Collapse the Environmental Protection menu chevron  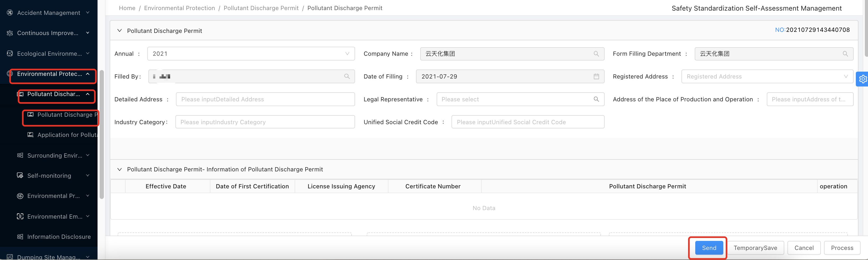click(x=88, y=74)
